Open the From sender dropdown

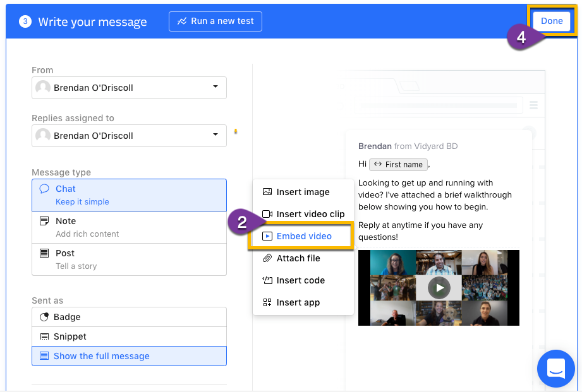[x=129, y=88]
